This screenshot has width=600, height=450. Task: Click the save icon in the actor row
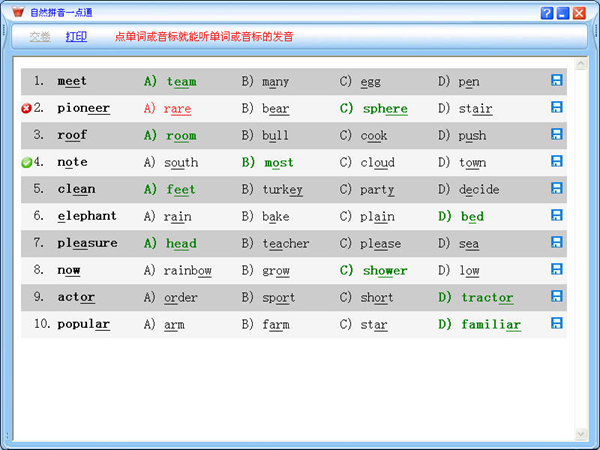click(556, 296)
